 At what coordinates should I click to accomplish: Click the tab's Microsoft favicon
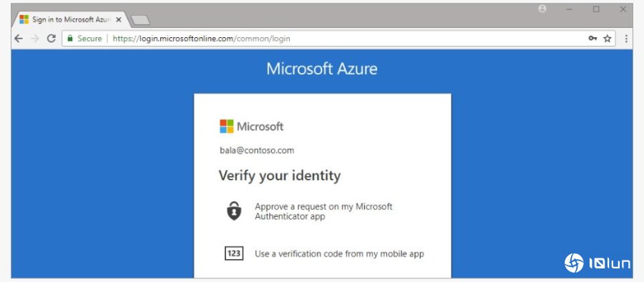[x=24, y=19]
